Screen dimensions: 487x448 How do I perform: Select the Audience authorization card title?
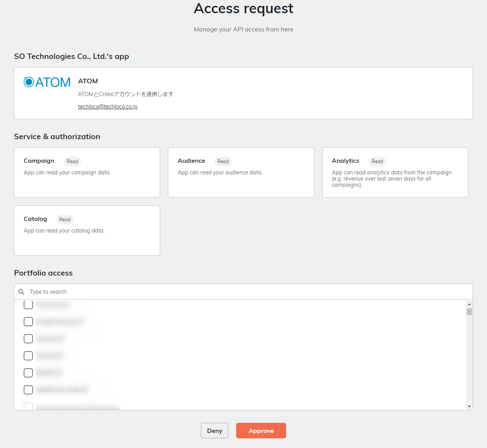(x=192, y=161)
